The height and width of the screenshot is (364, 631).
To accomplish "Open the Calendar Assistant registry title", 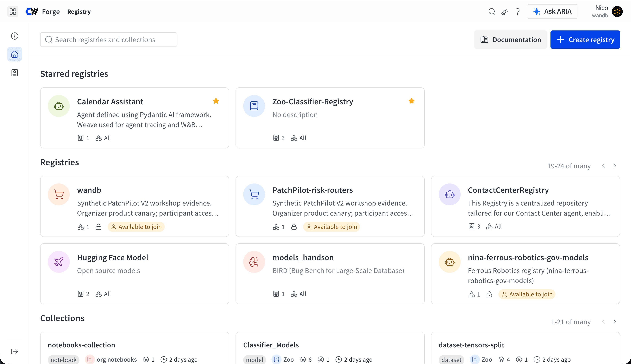I will [x=110, y=102].
